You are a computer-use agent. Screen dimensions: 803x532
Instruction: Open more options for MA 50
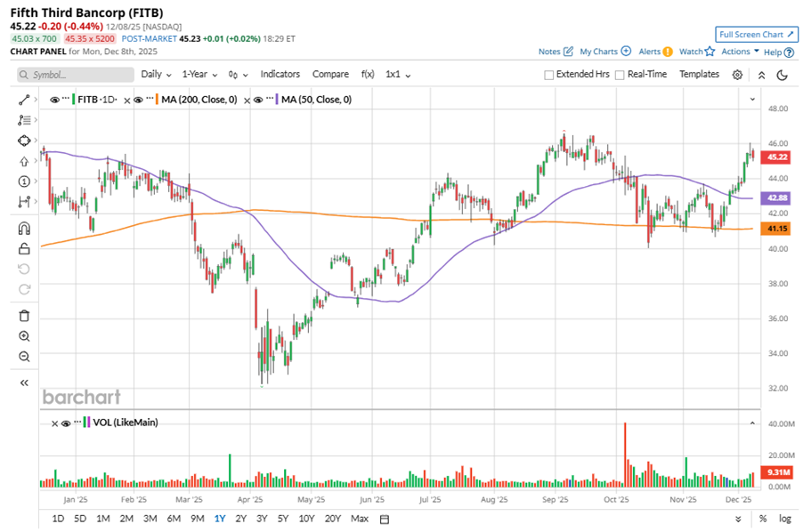point(270,99)
